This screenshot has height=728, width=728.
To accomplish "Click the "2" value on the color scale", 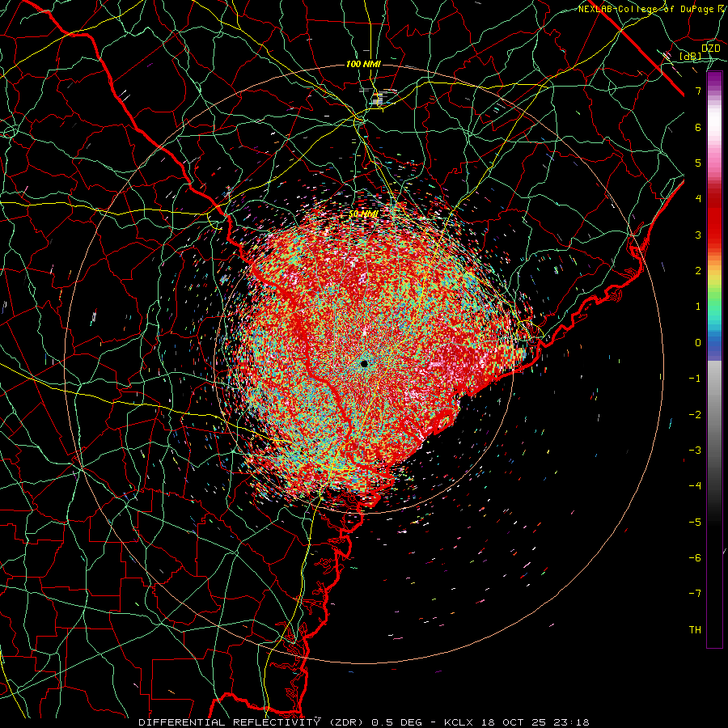I will pos(698,271).
